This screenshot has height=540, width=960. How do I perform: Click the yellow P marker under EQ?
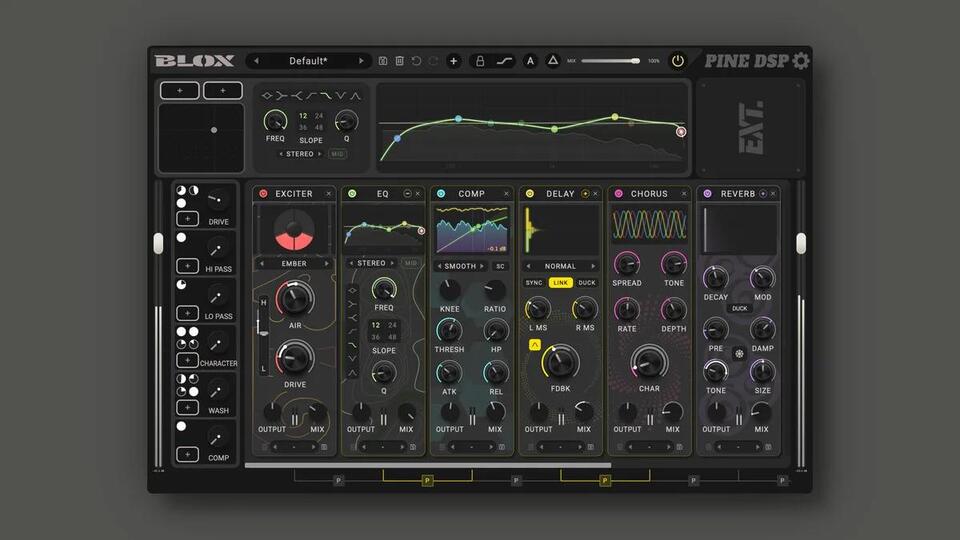coord(427,481)
